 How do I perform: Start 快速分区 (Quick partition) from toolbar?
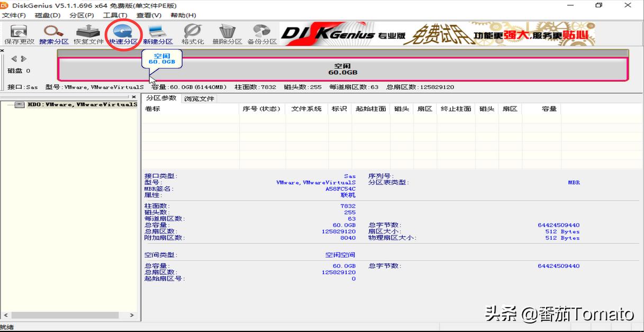click(123, 34)
